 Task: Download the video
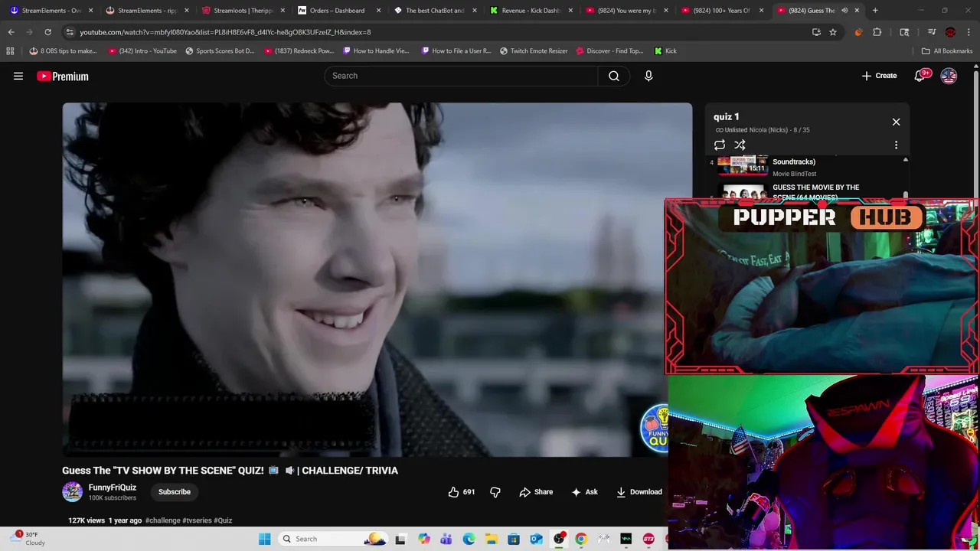point(639,492)
